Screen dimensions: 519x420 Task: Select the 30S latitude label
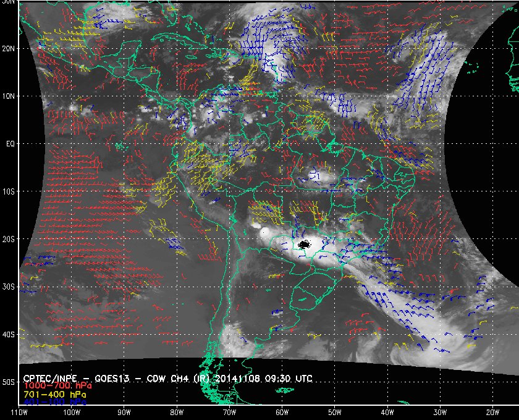pyautogui.click(x=9, y=287)
